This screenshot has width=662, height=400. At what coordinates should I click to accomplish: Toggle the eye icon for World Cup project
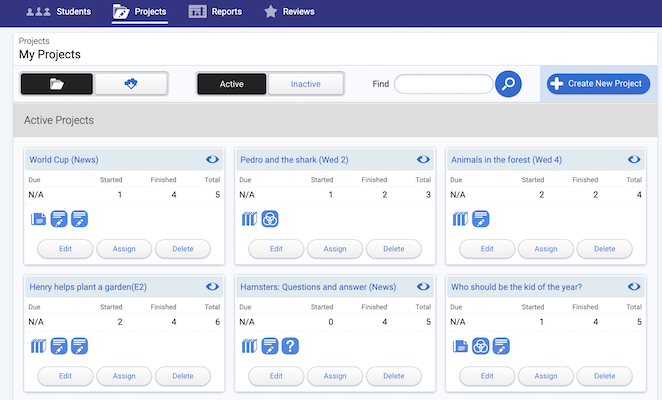(212, 159)
